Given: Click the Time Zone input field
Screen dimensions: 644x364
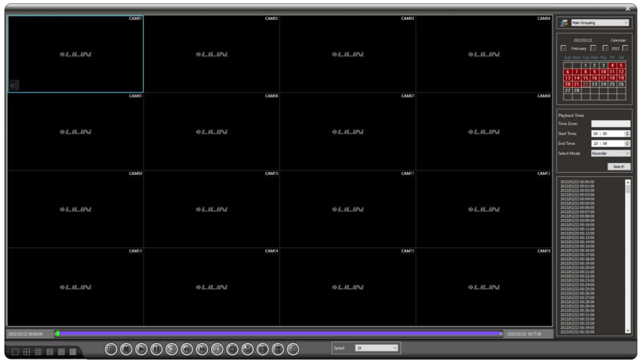Looking at the screenshot, I should click(x=611, y=124).
